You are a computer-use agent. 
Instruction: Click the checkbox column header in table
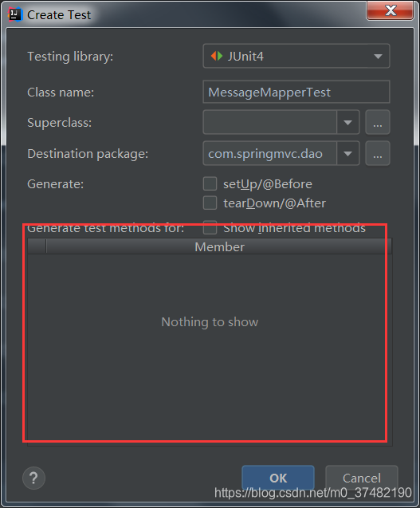[x=37, y=247]
